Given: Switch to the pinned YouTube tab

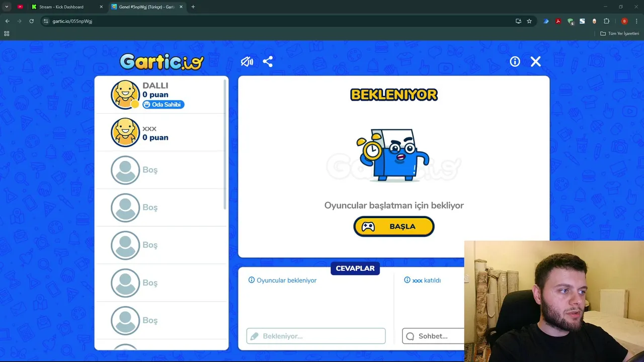Looking at the screenshot, I should pos(20,7).
